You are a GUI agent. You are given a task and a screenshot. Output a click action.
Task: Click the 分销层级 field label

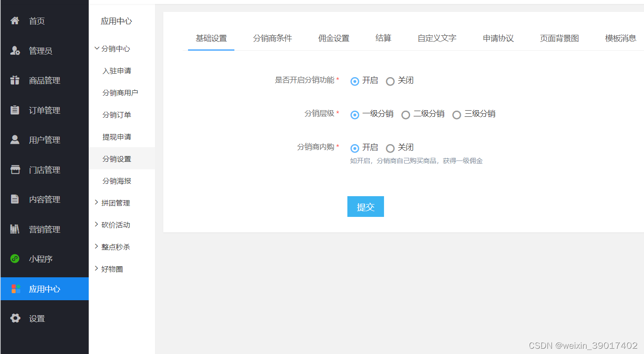(x=320, y=113)
